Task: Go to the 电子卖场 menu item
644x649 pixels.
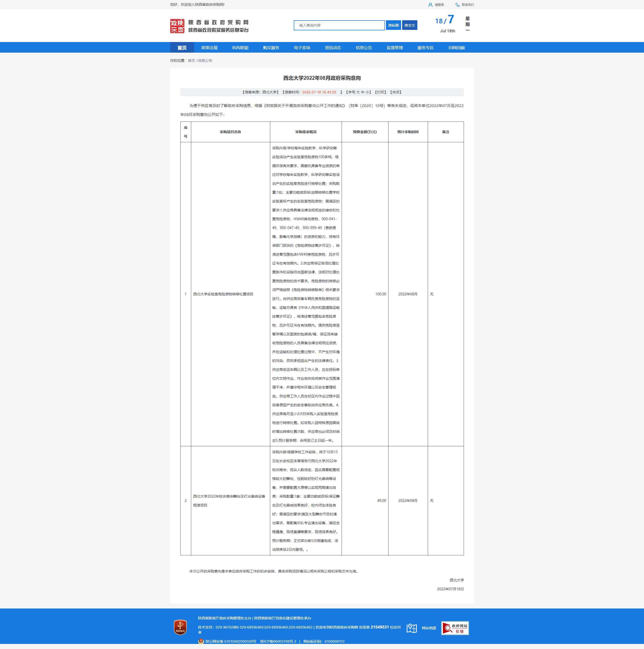Action: pos(302,48)
